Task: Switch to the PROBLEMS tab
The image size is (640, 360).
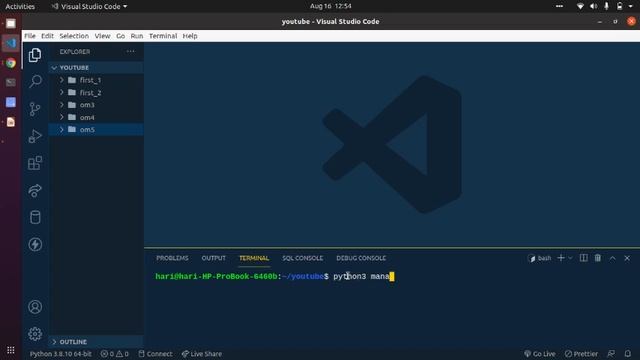Action: coord(172,258)
